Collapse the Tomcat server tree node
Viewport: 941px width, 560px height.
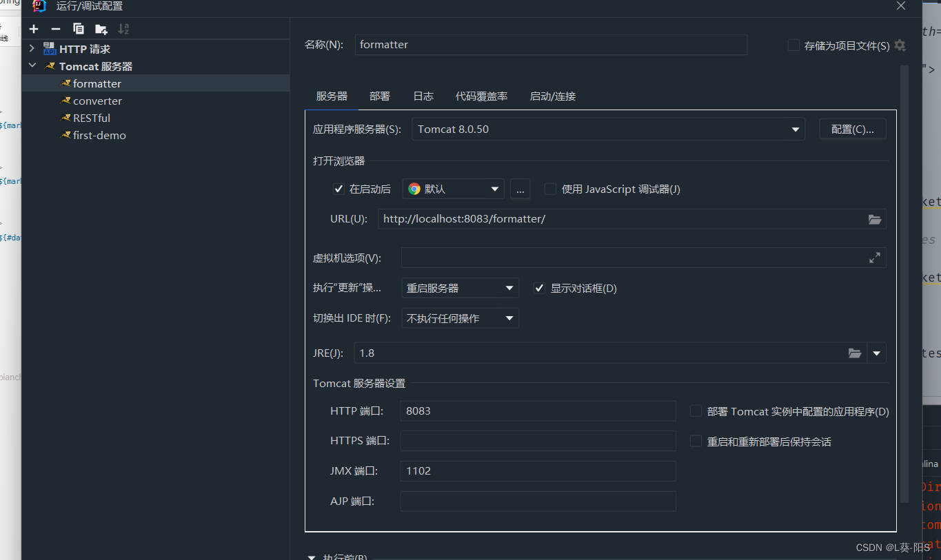tap(32, 66)
